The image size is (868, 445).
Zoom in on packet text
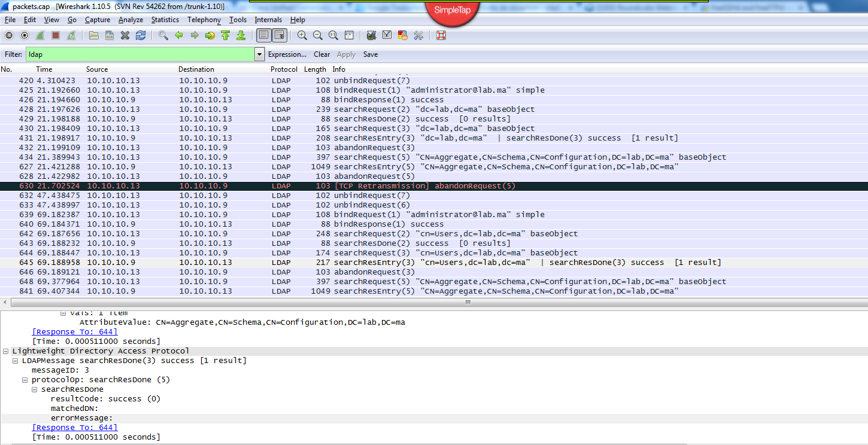point(302,36)
